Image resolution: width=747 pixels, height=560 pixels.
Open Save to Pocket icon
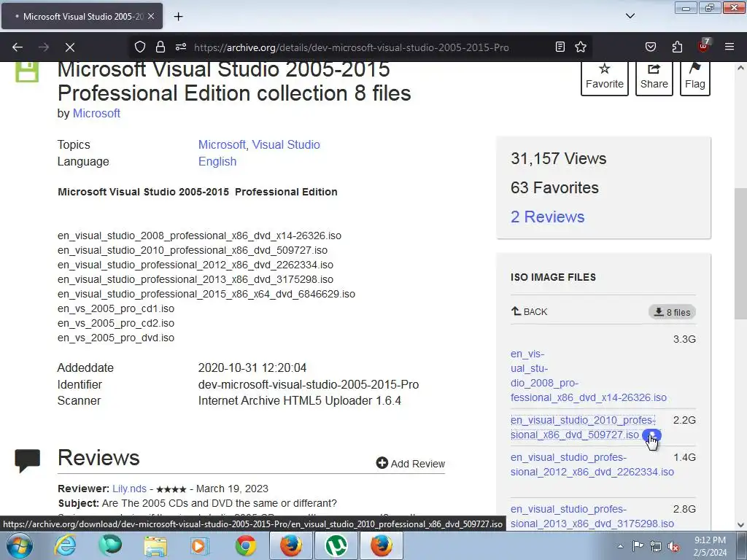tap(650, 47)
